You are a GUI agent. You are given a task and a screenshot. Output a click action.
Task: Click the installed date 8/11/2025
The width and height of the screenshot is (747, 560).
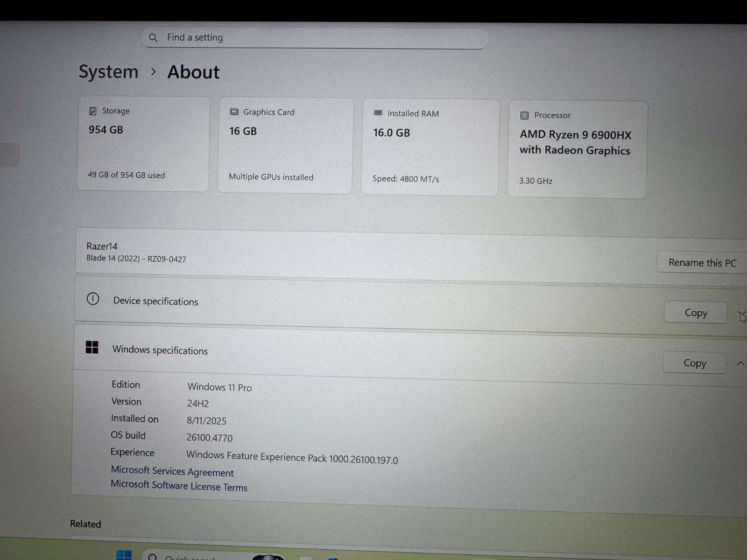pos(206,421)
